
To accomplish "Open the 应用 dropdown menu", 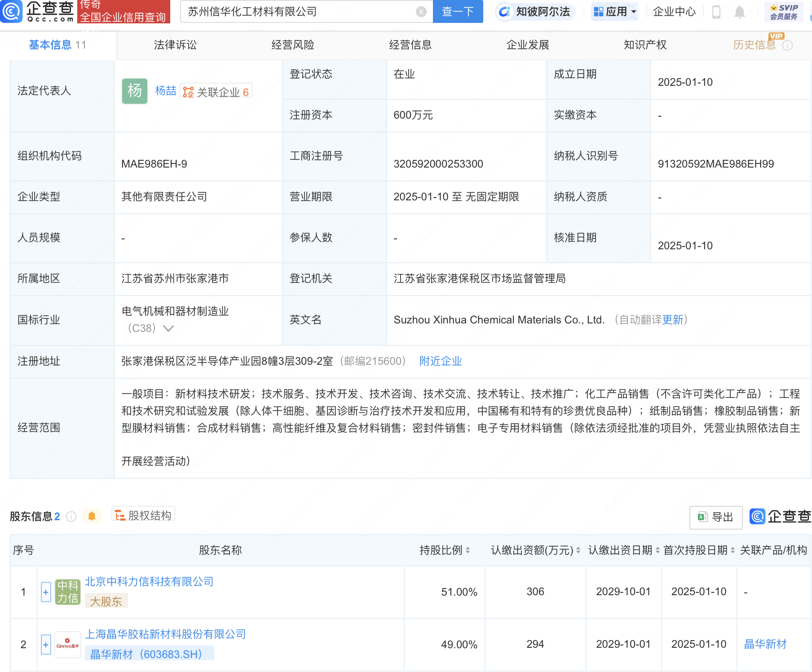I will click(x=615, y=12).
